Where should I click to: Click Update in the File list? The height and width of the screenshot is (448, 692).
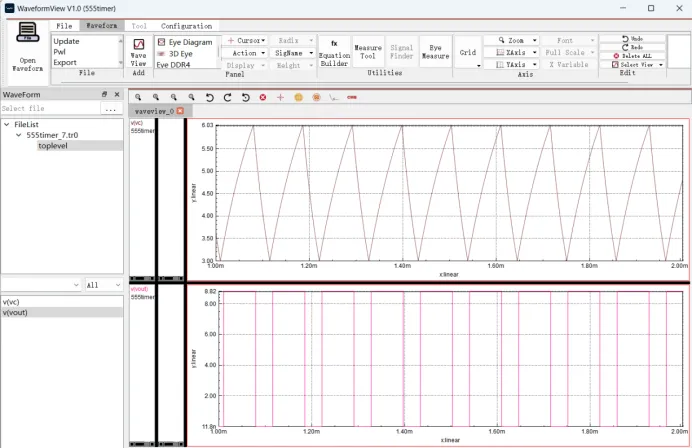click(66, 41)
